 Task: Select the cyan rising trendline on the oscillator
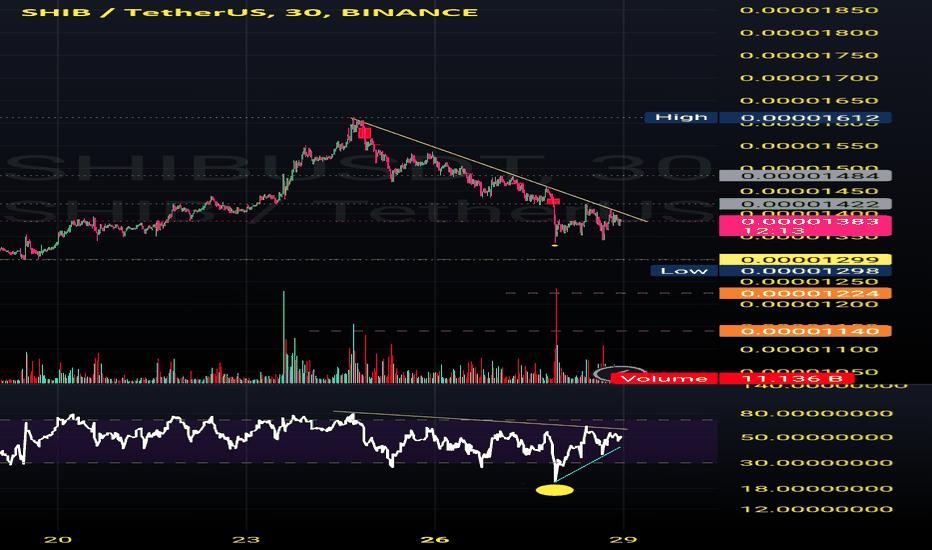[588, 464]
